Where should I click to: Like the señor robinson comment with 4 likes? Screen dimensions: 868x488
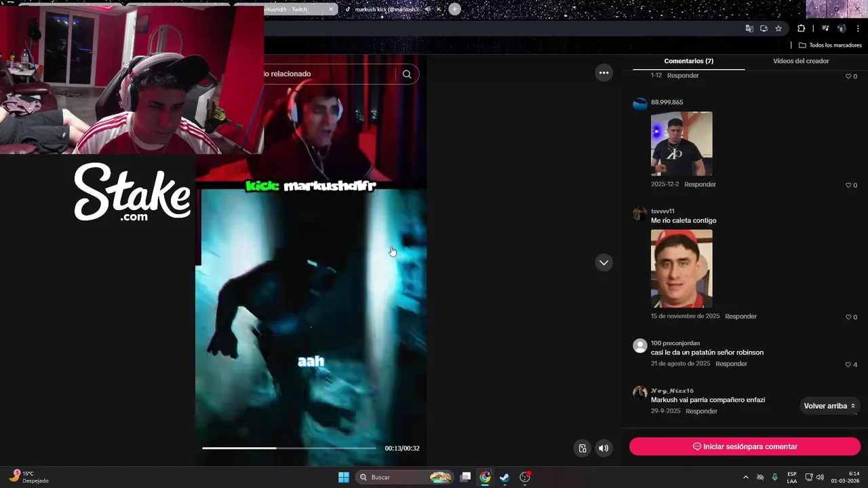point(848,365)
